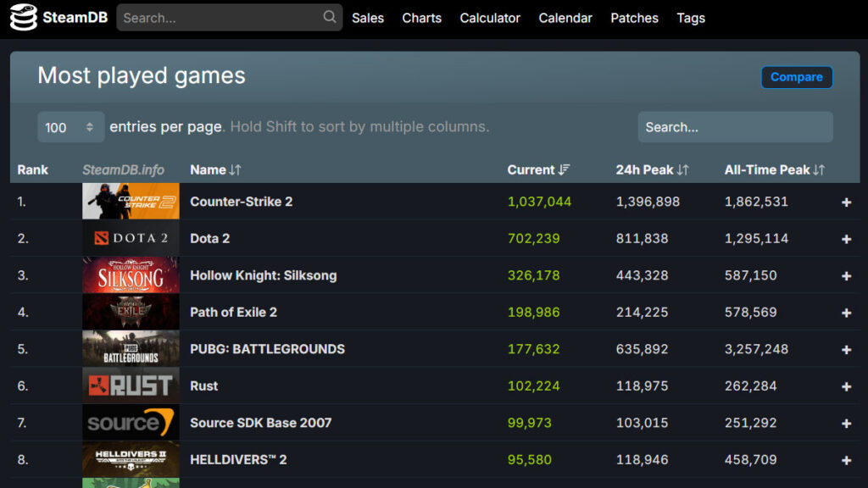The width and height of the screenshot is (868, 488).
Task: Select the Hollow Knight: Silksong capsule image
Action: point(130,275)
